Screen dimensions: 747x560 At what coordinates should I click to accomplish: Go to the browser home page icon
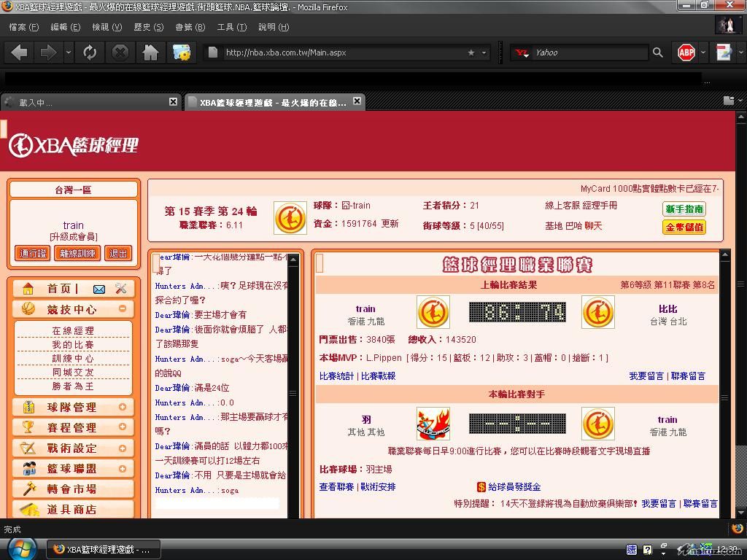click(150, 52)
